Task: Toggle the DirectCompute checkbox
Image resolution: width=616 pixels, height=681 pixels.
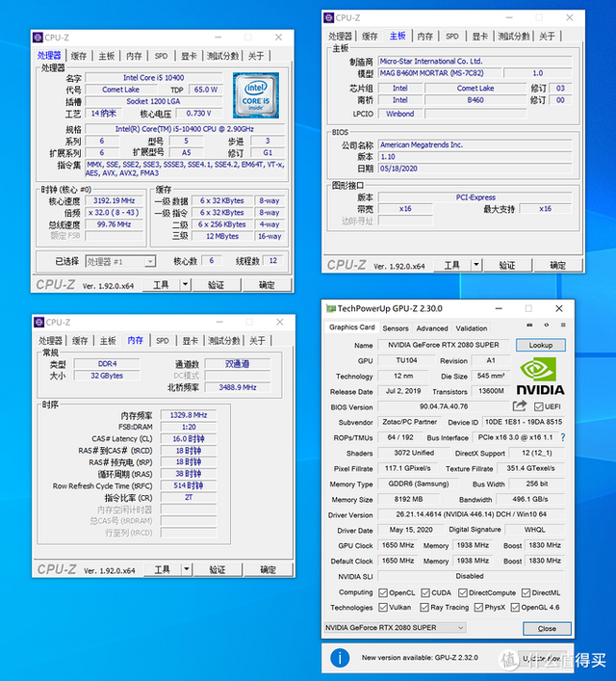Action: tap(463, 592)
